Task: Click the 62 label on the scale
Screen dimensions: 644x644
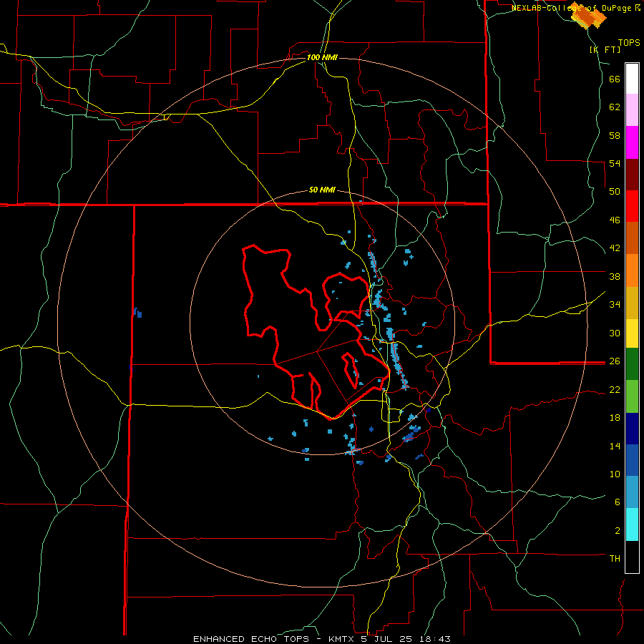Action: coord(615,107)
